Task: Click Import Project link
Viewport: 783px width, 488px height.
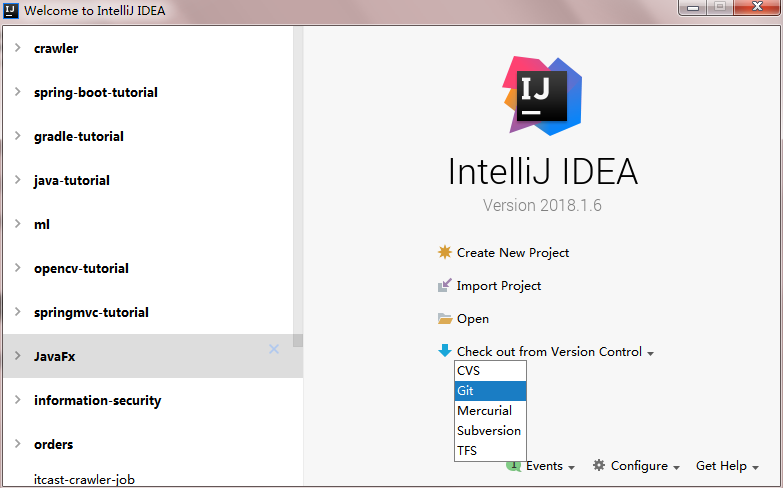Action: pos(499,286)
